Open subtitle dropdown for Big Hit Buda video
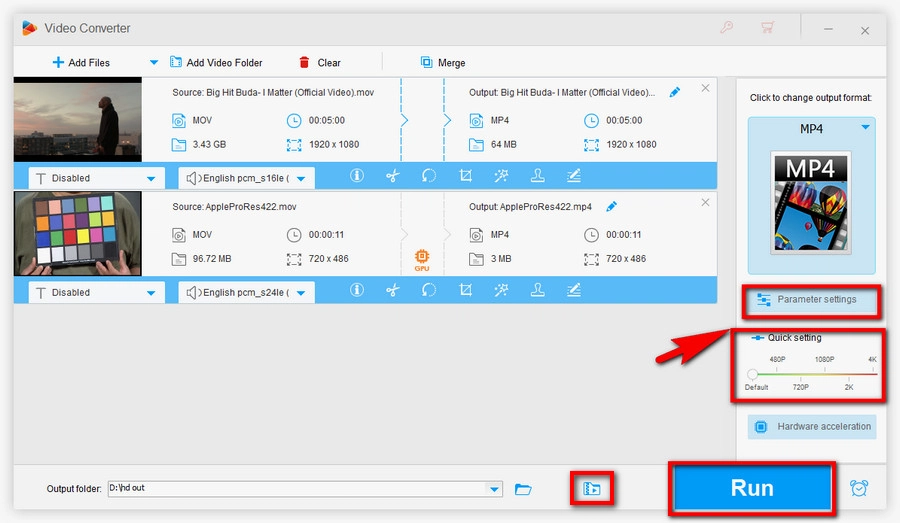Screen dimensions: 900x523 point(96,178)
